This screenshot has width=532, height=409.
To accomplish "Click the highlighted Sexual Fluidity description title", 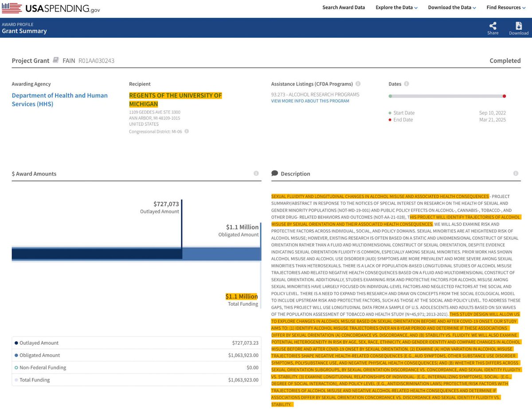I will click(x=380, y=196).
